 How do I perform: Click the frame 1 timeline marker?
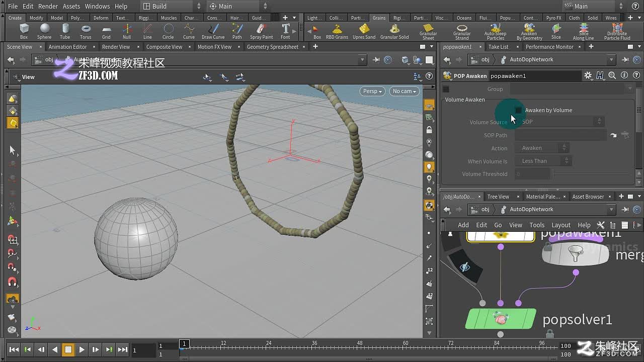coord(184,344)
